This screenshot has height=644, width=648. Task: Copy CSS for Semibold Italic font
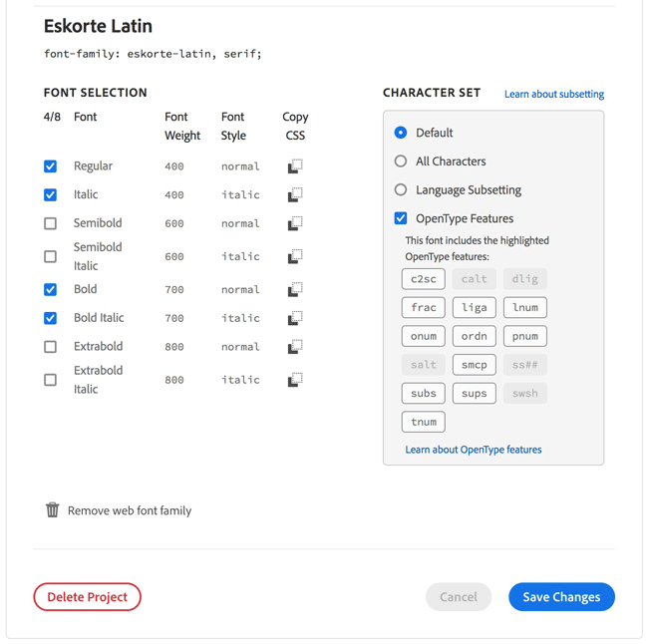click(295, 256)
